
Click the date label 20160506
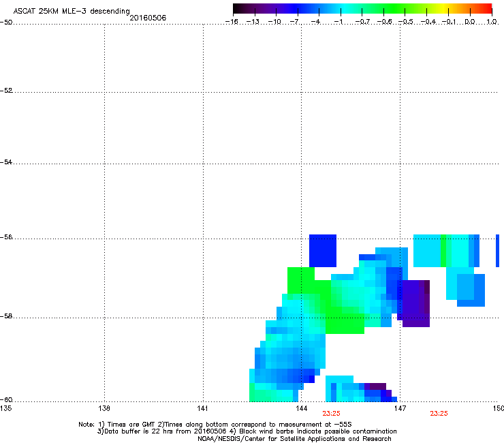coord(148,18)
